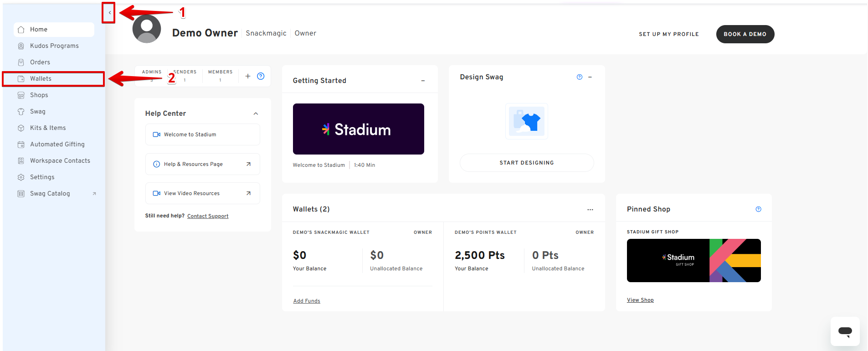Open the Wallets card three-dot menu
This screenshot has height=351, width=868.
click(590, 210)
